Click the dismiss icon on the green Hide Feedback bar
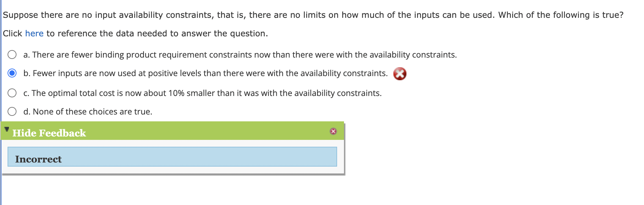The height and width of the screenshot is (205, 644). [x=333, y=131]
